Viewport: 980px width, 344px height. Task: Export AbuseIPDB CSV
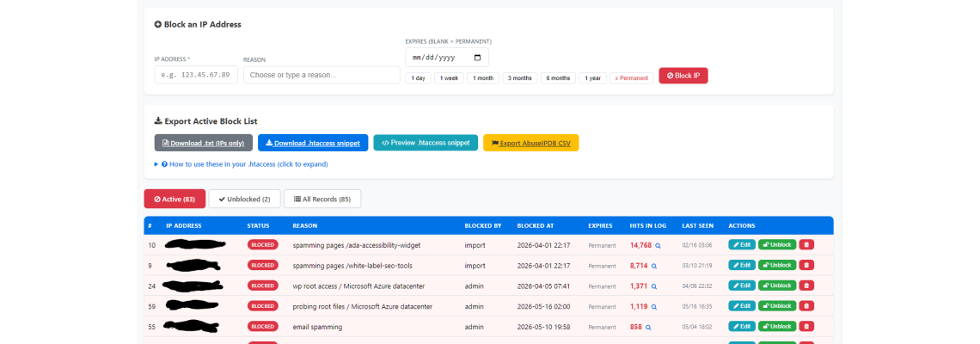pos(531,143)
